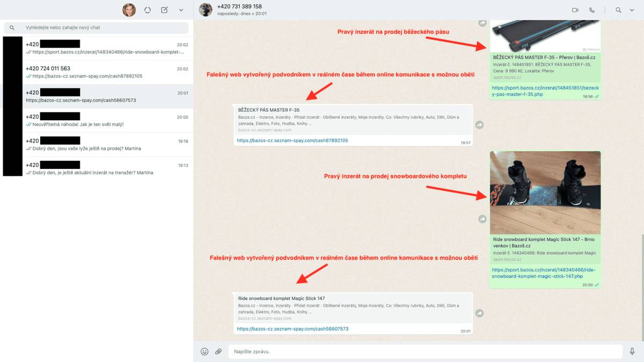This screenshot has width=644, height=362.
Task: Focus the Napište zprávu message box
Action: click(424, 351)
